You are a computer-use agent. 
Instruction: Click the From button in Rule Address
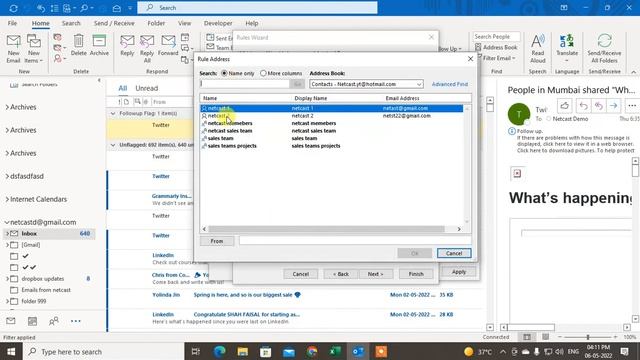[217, 241]
